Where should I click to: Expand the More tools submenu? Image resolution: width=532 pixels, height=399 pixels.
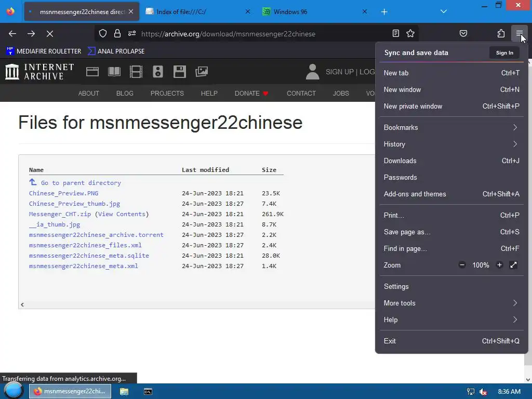point(451,303)
